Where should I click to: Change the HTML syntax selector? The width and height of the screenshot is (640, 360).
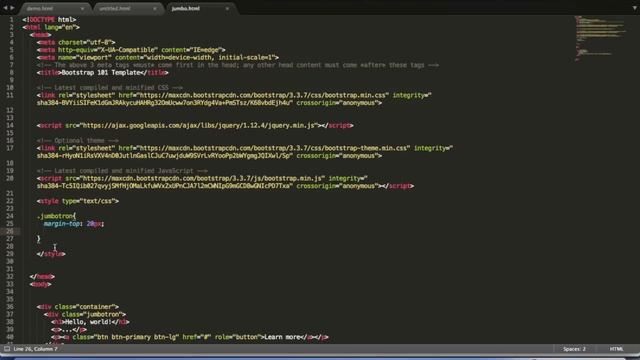(616, 349)
